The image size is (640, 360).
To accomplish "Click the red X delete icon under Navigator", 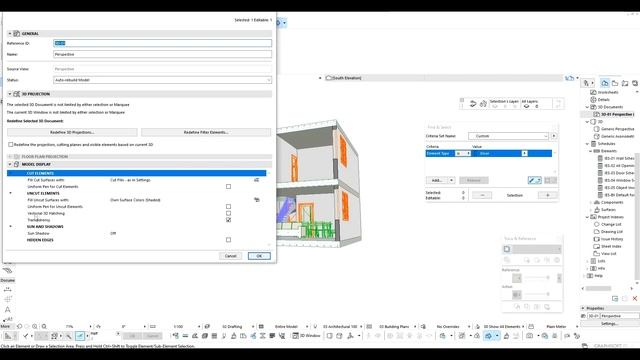I will tap(635, 298).
